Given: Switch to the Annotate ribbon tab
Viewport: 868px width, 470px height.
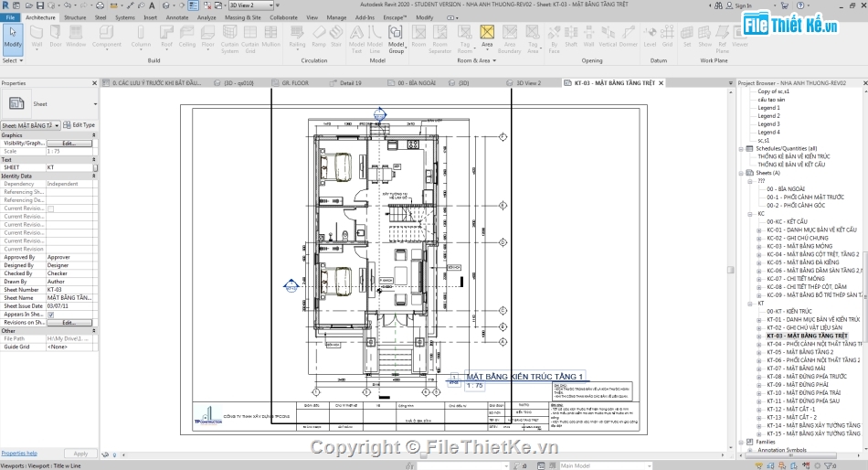Looking at the screenshot, I should point(177,17).
